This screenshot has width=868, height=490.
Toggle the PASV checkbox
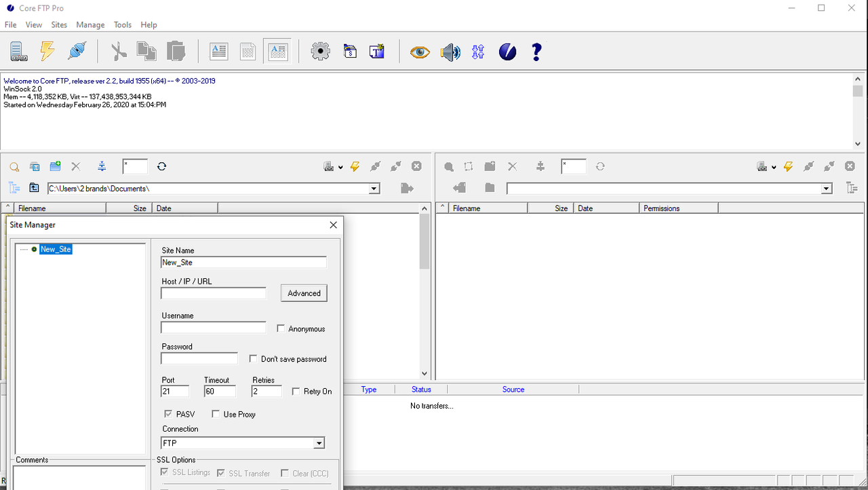pos(168,414)
